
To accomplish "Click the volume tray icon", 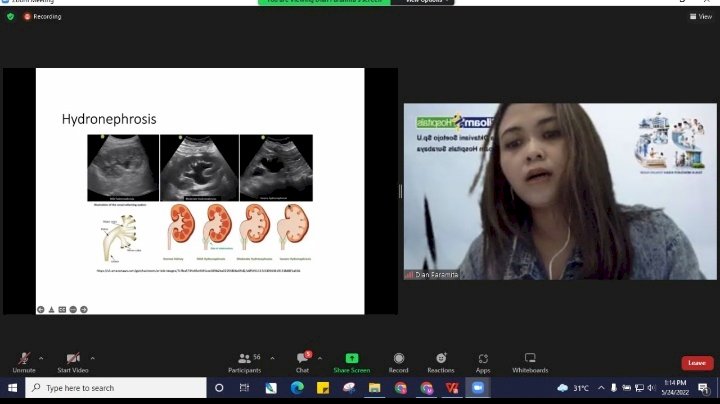I will point(652,388).
